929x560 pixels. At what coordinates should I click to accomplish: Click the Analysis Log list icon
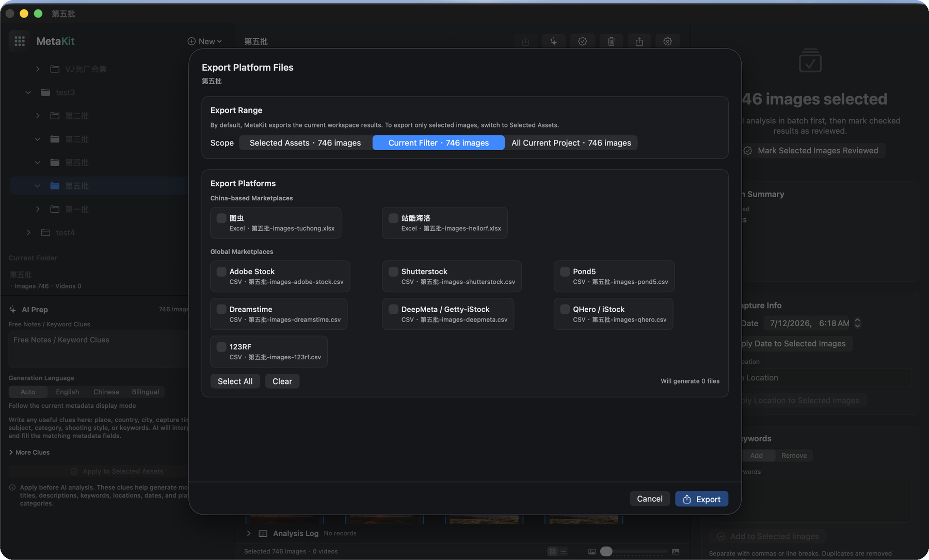[263, 533]
